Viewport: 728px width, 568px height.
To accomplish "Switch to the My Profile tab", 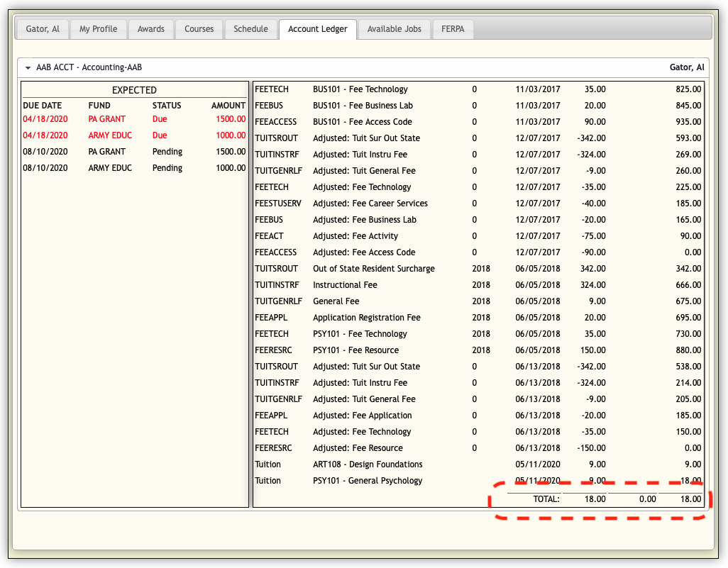I will click(98, 29).
